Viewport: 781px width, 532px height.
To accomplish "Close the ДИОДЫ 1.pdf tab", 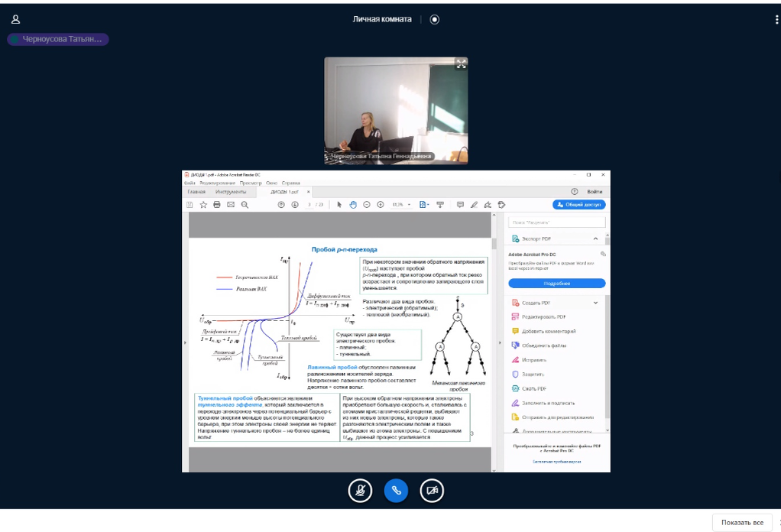I will click(x=308, y=191).
